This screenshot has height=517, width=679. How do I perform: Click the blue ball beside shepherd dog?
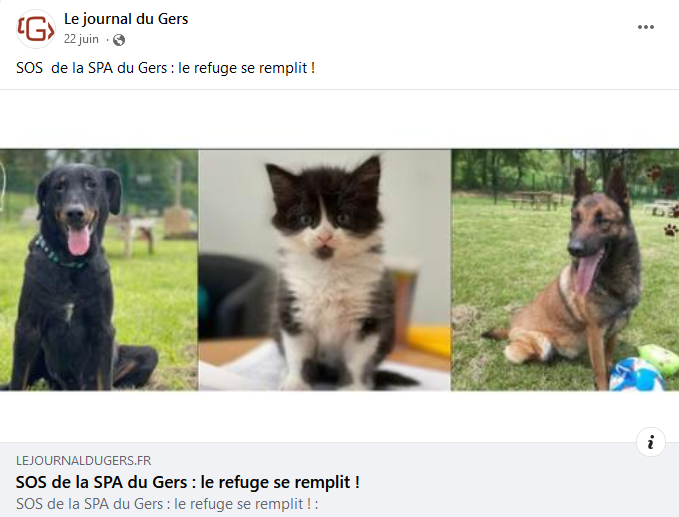[x=636, y=375]
